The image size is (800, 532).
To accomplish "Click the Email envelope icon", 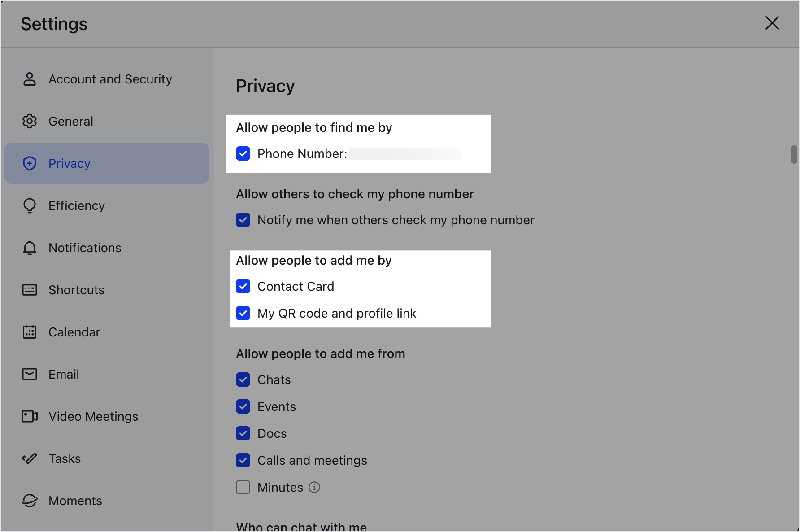I will (29, 374).
